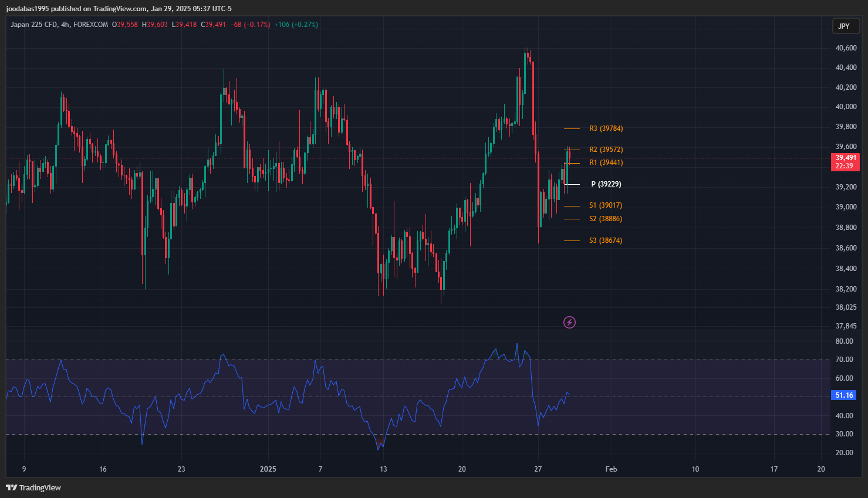Image resolution: width=868 pixels, height=498 pixels.
Task: Click the 38,025 price axis label
Action: click(846, 307)
